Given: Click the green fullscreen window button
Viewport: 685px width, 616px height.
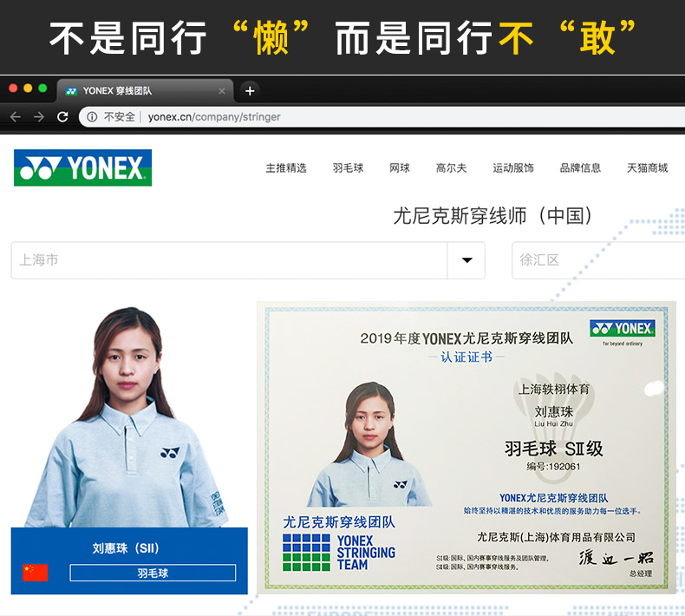Looking at the screenshot, I should (42, 88).
